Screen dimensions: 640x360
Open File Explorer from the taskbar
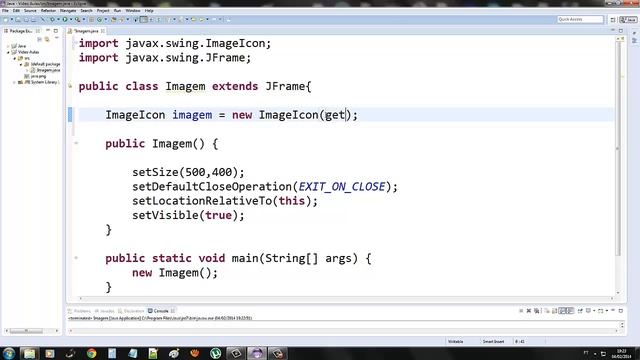[x=29, y=353]
